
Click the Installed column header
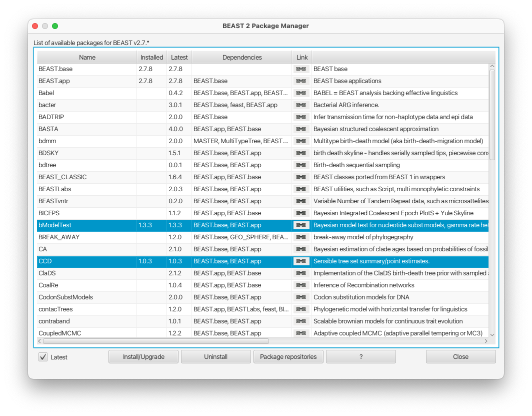click(x=151, y=58)
